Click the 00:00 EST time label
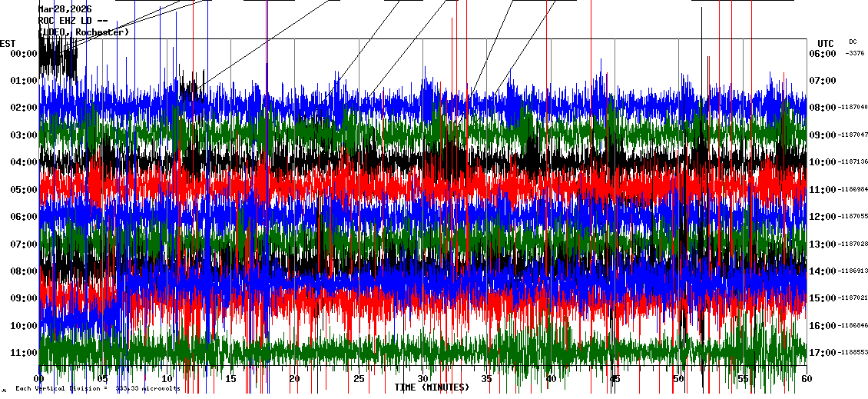 [24, 53]
